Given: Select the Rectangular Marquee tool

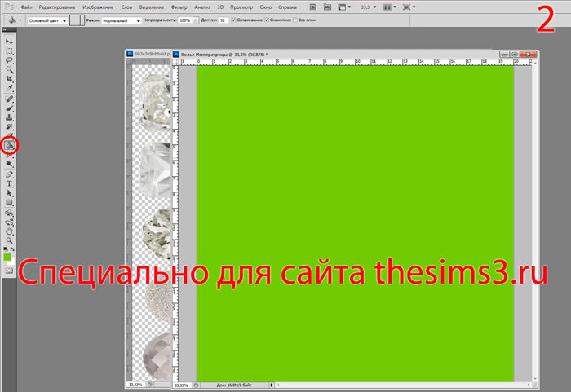Looking at the screenshot, I should (x=10, y=51).
